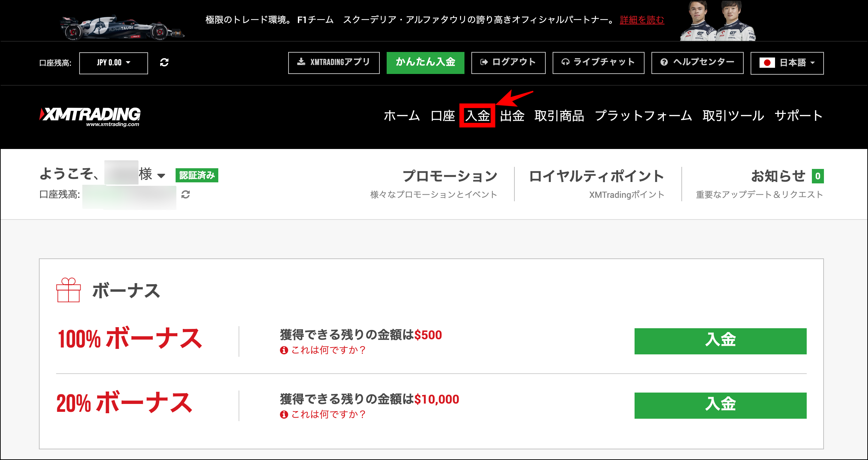Screen dimensions: 868x460
Task: Click the green かんたん入金 button
Action: click(426, 63)
